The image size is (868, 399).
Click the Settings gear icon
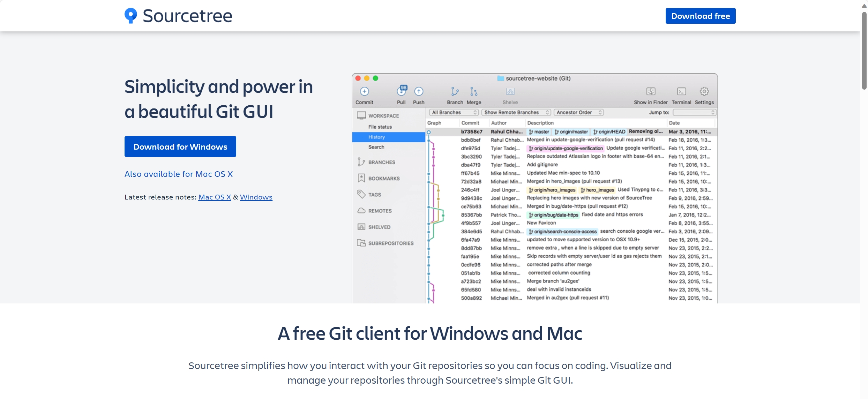704,91
